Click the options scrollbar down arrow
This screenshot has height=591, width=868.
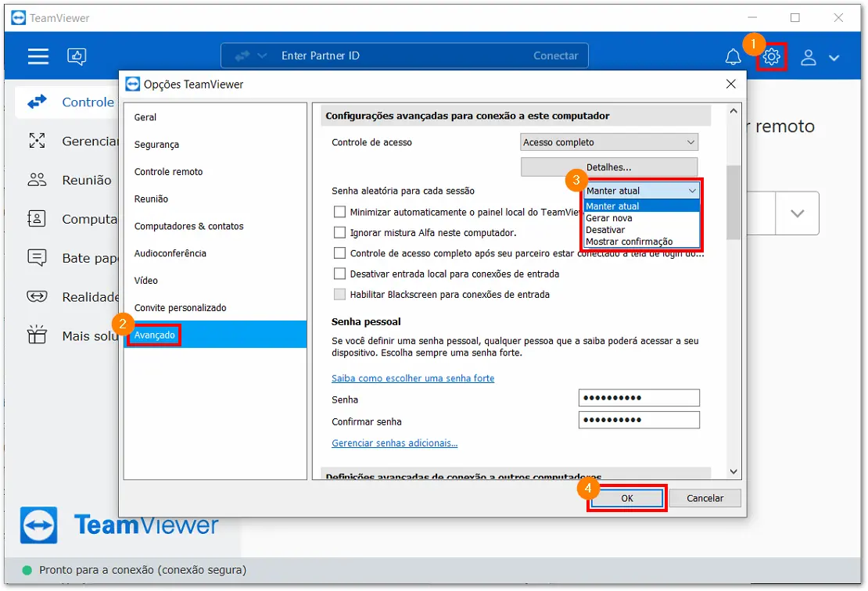pyautogui.click(x=733, y=471)
